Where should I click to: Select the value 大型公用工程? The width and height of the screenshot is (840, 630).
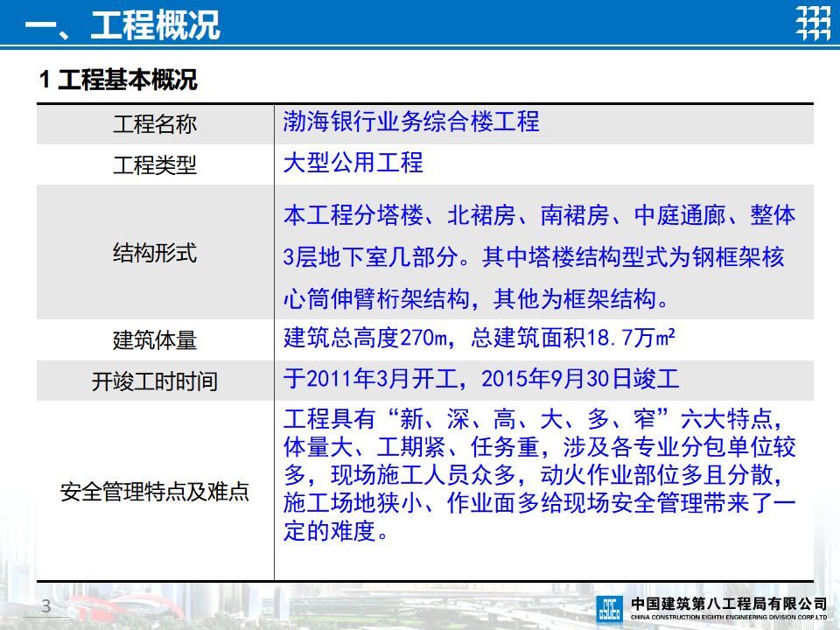[353, 163]
